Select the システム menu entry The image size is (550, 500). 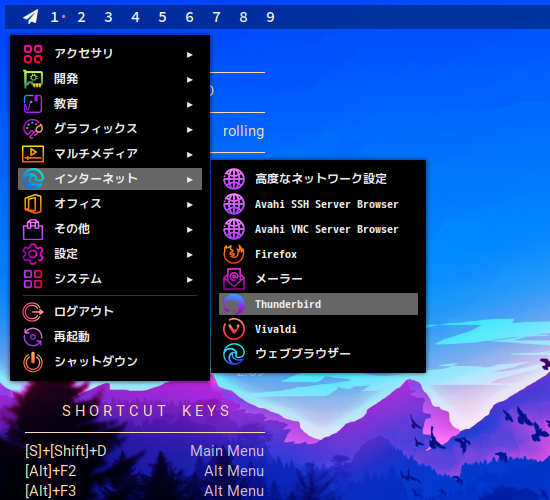tap(110, 279)
